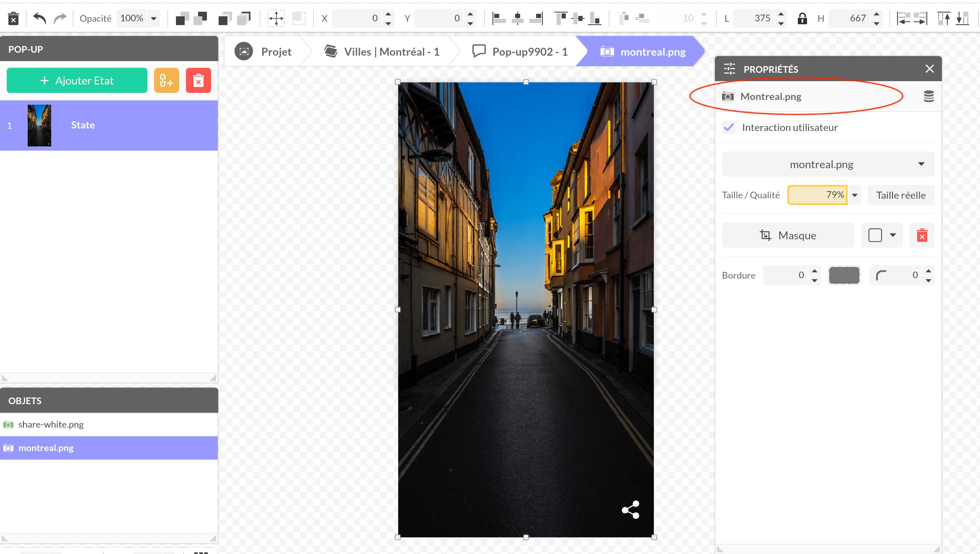The width and height of the screenshot is (980, 554).
Task: Select the move/position tool in the toolbar
Action: point(276,18)
